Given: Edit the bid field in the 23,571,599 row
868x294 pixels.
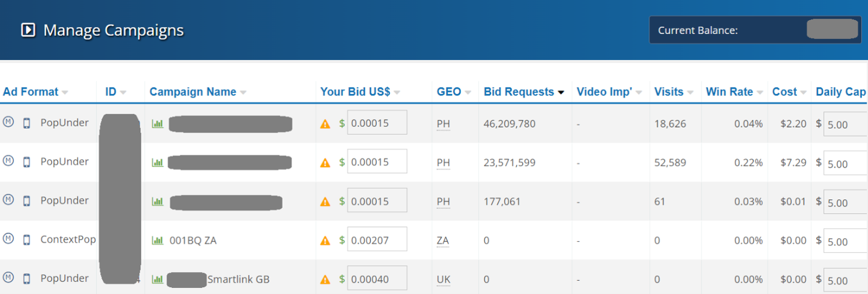Looking at the screenshot, I should [377, 162].
